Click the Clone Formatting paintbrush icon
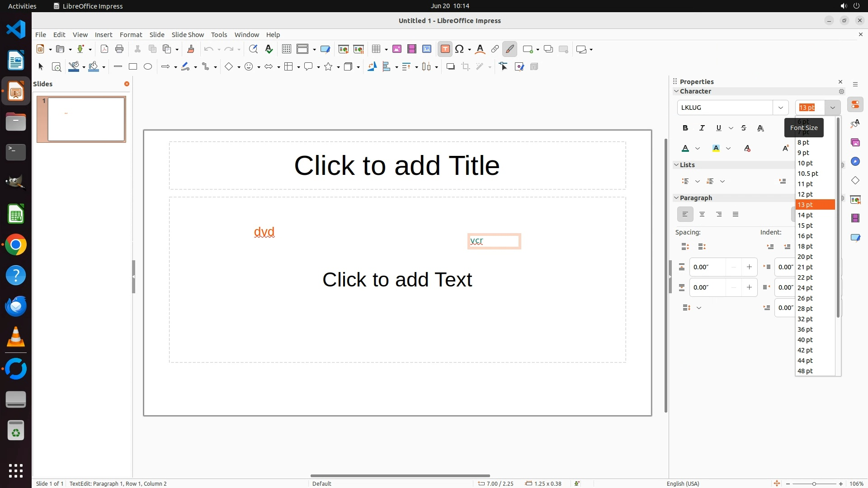868x488 pixels. coord(190,49)
